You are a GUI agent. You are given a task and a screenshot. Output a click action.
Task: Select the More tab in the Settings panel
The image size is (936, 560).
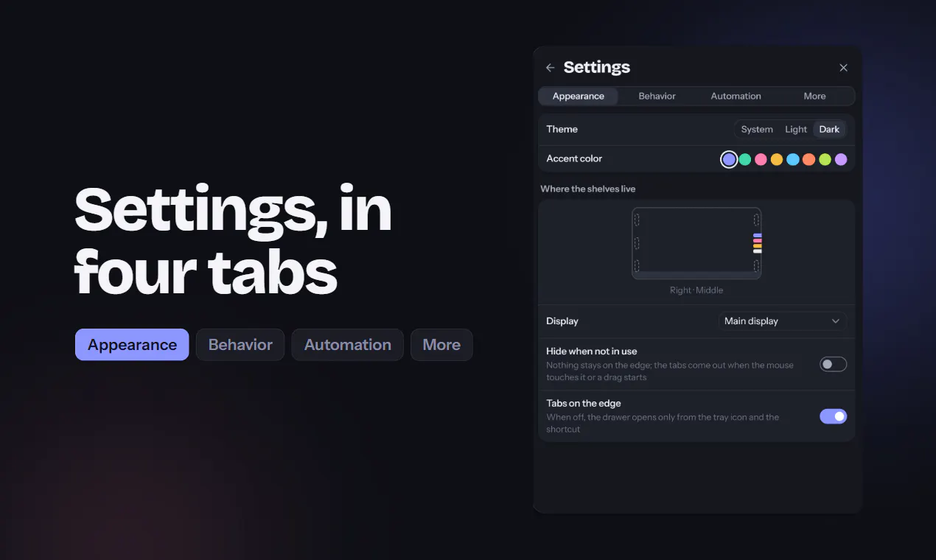[814, 97]
